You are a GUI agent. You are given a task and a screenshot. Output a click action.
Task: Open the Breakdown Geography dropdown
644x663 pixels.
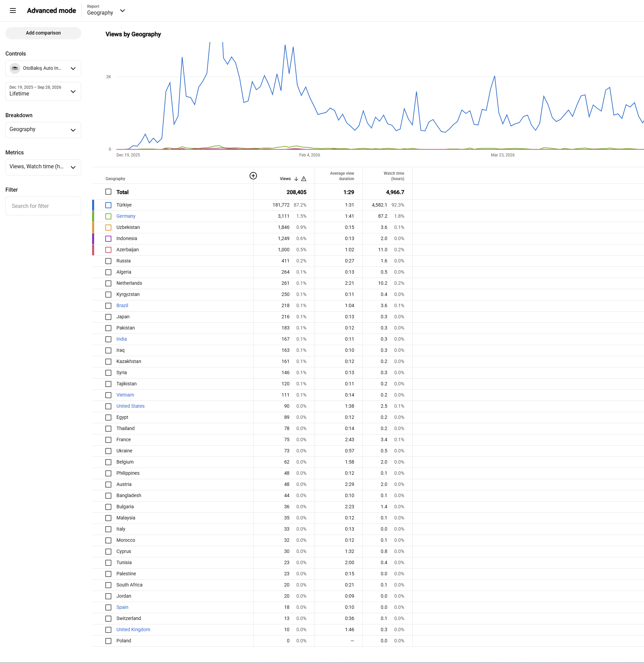pyautogui.click(x=43, y=130)
